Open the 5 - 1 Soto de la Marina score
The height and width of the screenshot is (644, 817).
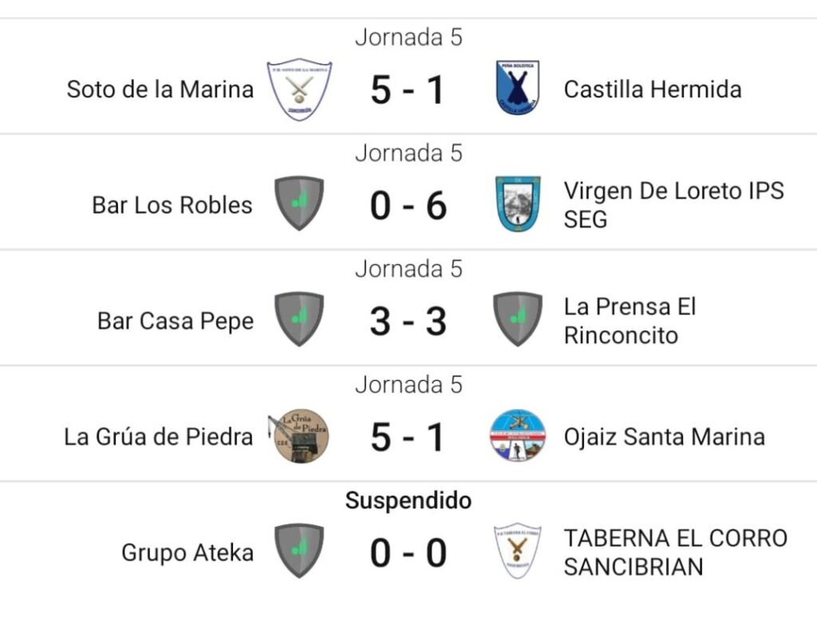pyautogui.click(x=408, y=90)
